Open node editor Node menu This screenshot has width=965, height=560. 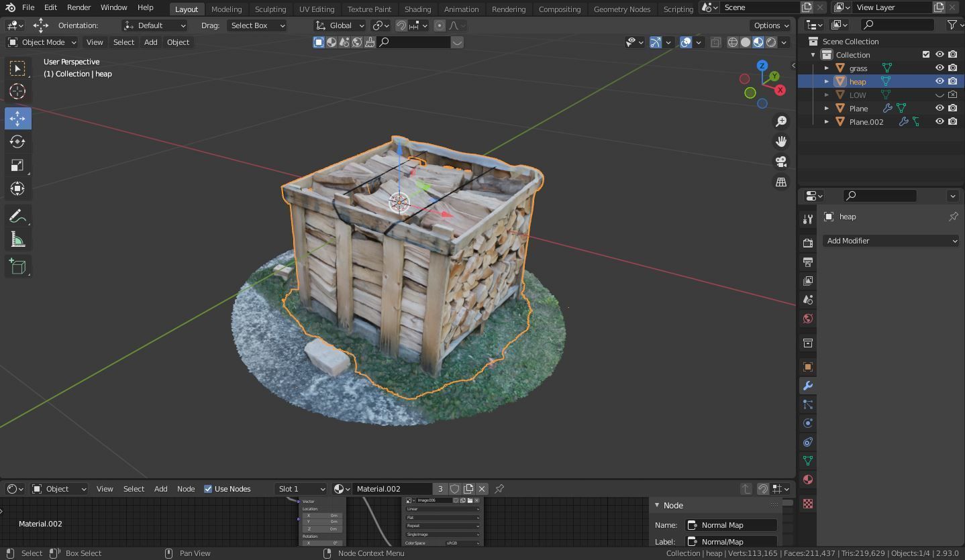(186, 489)
